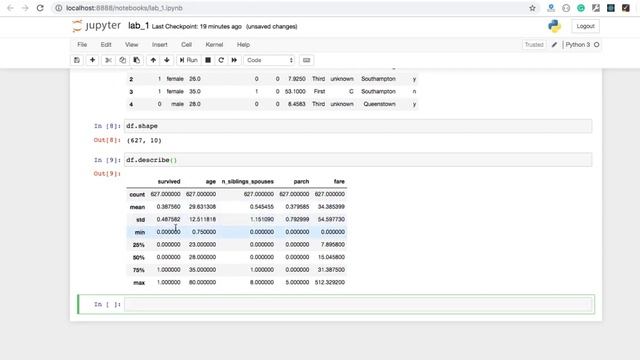Click the pencil edit-mode icon
This screenshot has width=640, height=360.
tap(554, 44)
